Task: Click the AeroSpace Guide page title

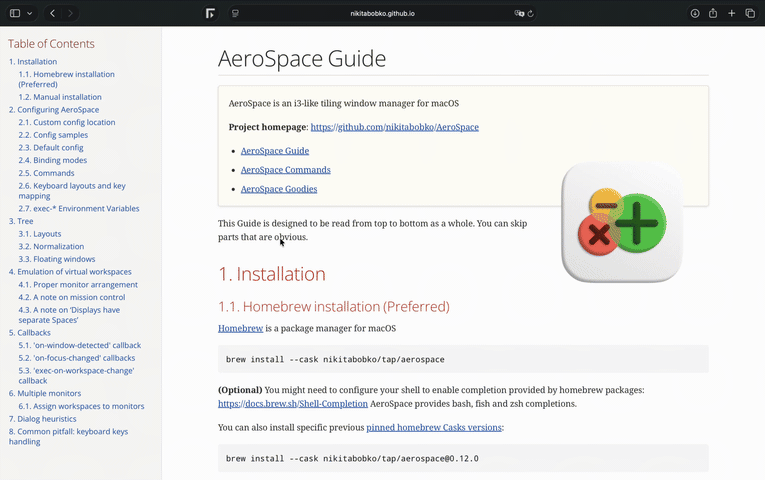Action: coord(302,59)
